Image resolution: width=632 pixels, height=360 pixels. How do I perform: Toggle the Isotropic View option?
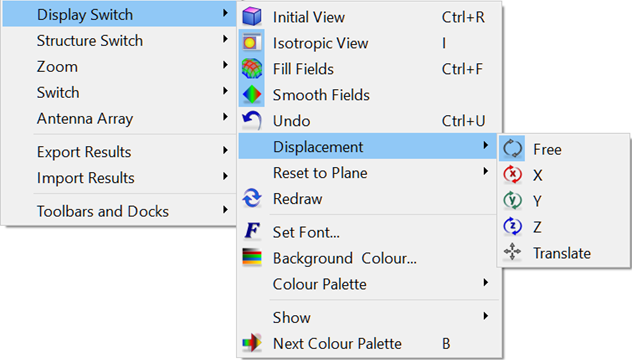tap(370, 43)
